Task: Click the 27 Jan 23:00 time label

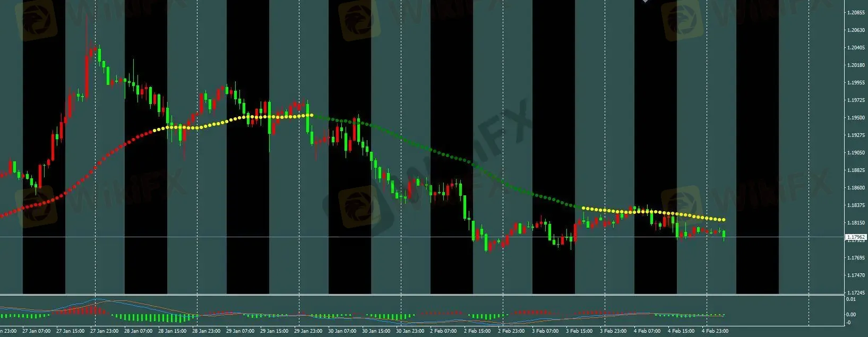Action: (104, 331)
